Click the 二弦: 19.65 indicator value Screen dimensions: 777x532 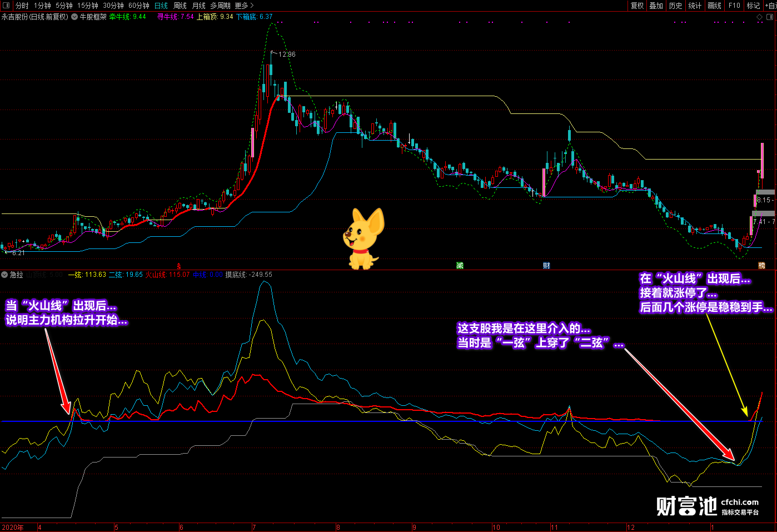(x=126, y=275)
